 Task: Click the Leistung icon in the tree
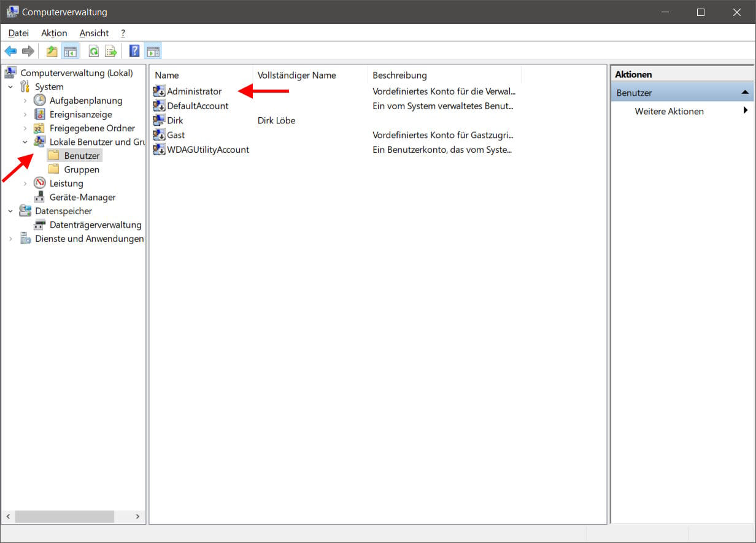tap(40, 183)
